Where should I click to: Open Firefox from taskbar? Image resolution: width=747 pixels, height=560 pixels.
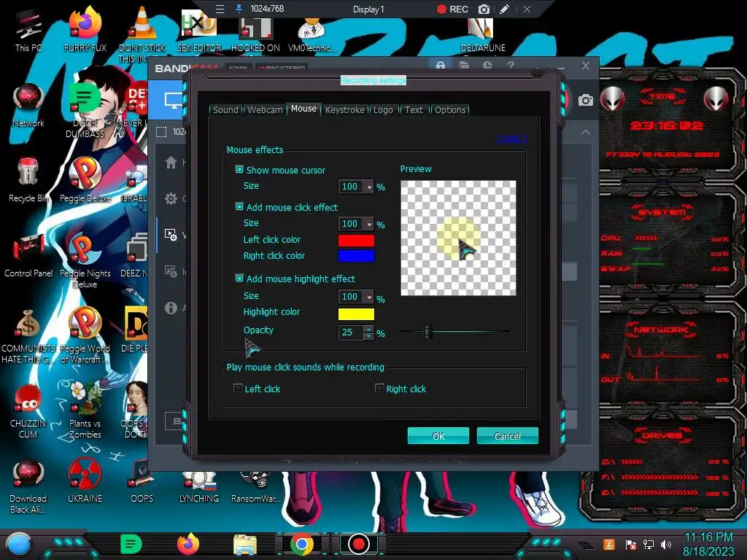click(x=187, y=544)
